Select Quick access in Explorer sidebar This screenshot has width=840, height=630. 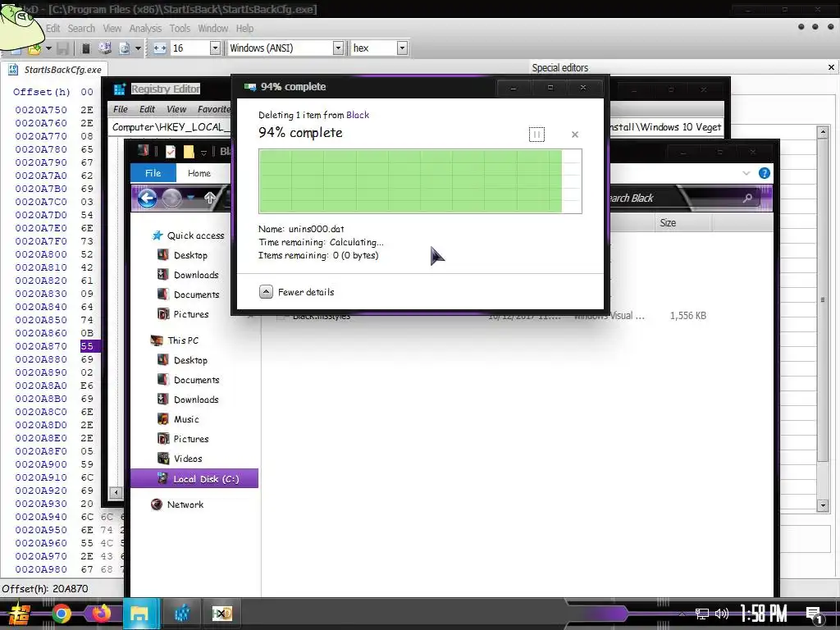pos(189,235)
